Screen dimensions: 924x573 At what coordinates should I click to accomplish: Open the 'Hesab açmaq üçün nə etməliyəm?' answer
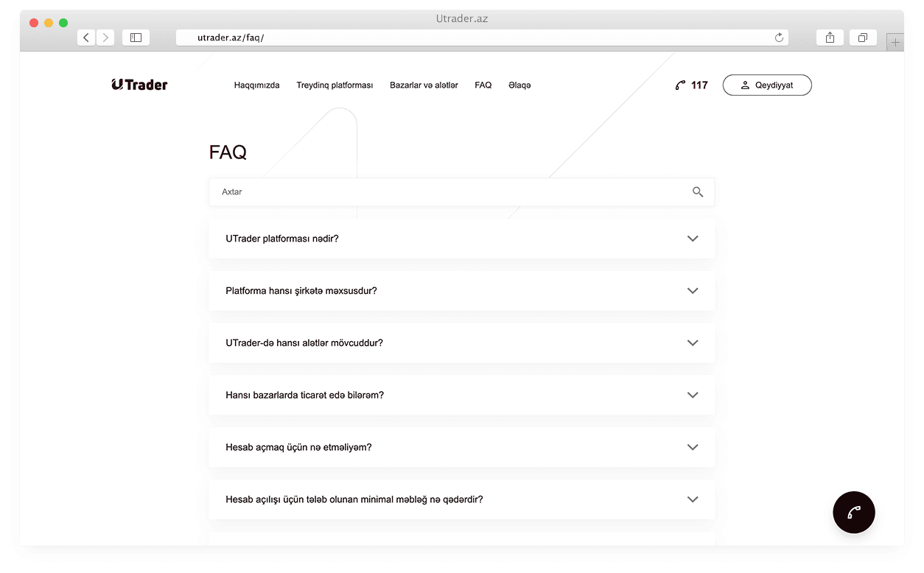click(692, 447)
